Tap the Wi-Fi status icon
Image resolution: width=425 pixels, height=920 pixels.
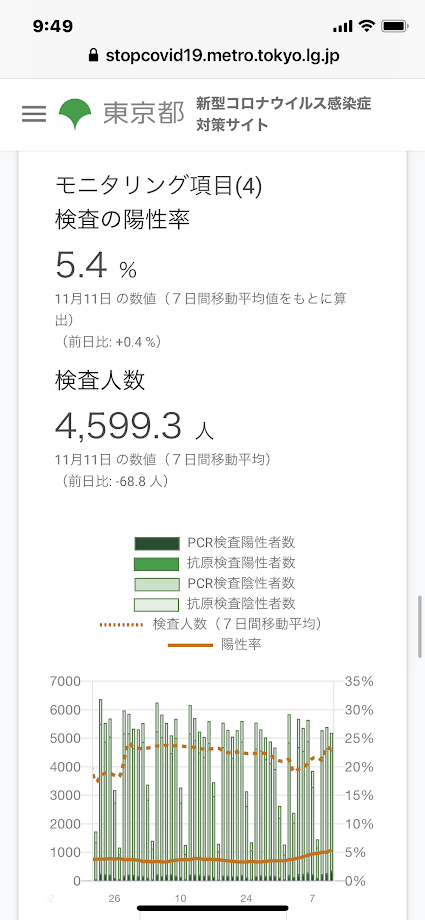click(x=367, y=26)
